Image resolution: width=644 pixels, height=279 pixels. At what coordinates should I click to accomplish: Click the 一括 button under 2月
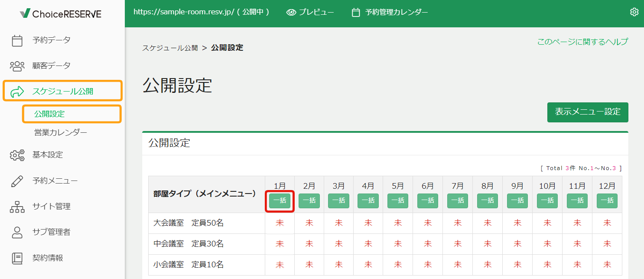[309, 201]
